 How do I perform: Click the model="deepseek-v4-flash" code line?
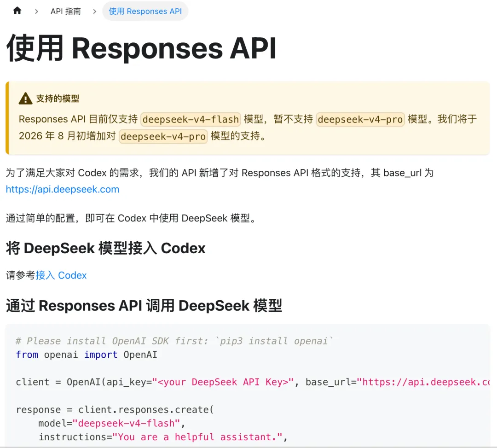click(x=111, y=423)
